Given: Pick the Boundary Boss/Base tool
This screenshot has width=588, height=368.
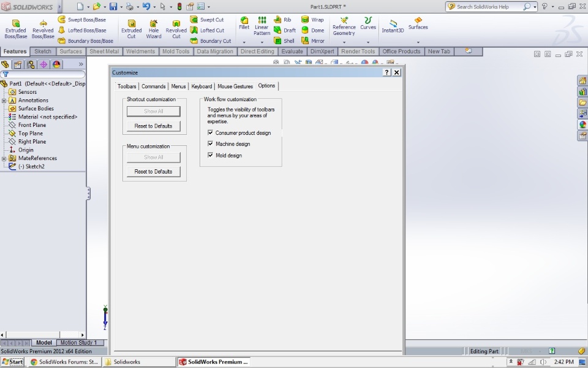Looking at the screenshot, I should [x=86, y=40].
